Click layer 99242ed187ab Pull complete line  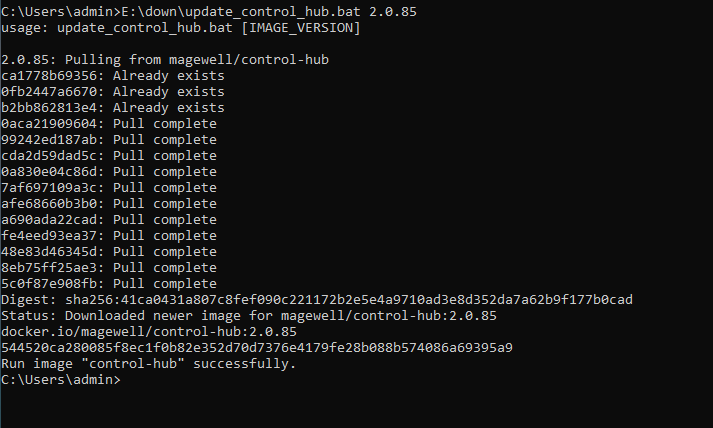pyautogui.click(x=109, y=140)
